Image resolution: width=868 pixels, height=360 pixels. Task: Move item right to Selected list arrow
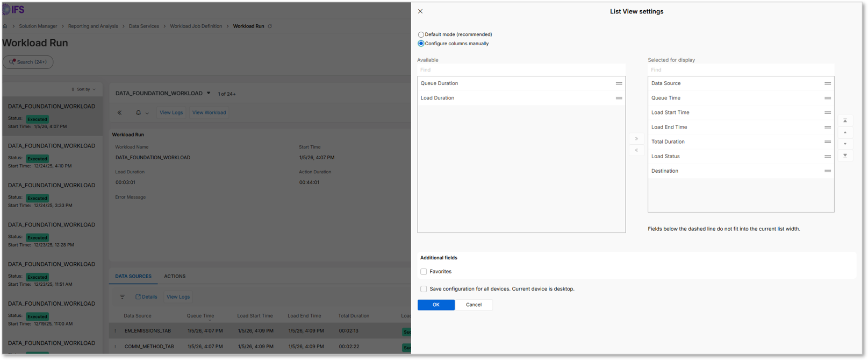636,139
